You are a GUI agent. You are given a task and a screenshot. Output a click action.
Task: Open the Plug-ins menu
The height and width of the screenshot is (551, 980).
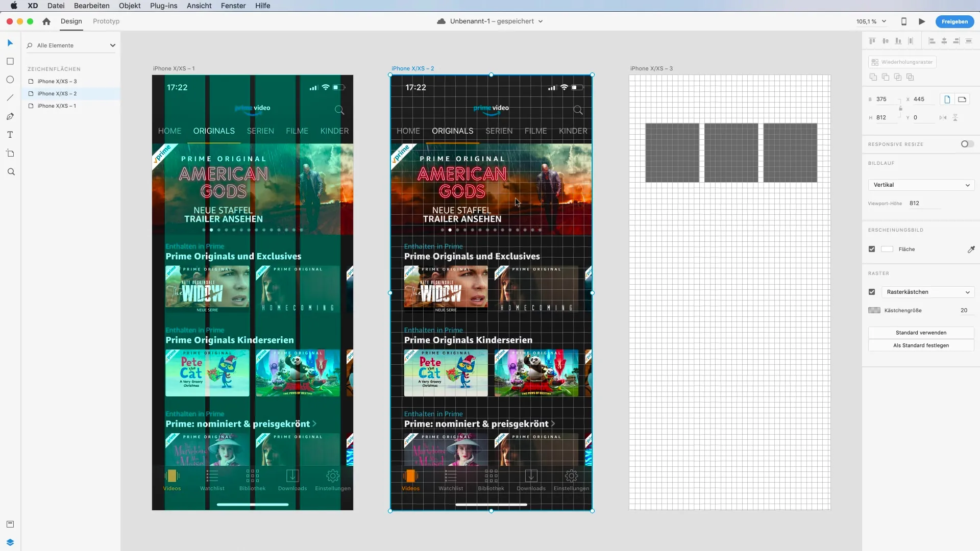[x=164, y=6]
